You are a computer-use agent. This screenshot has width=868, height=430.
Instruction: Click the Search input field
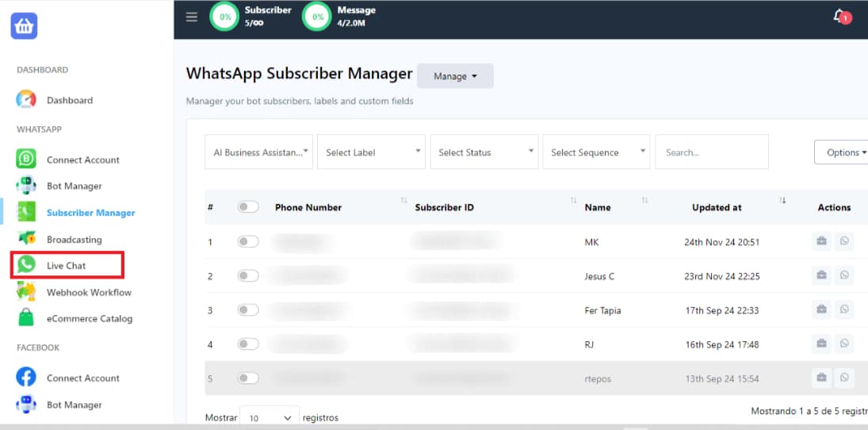click(711, 152)
